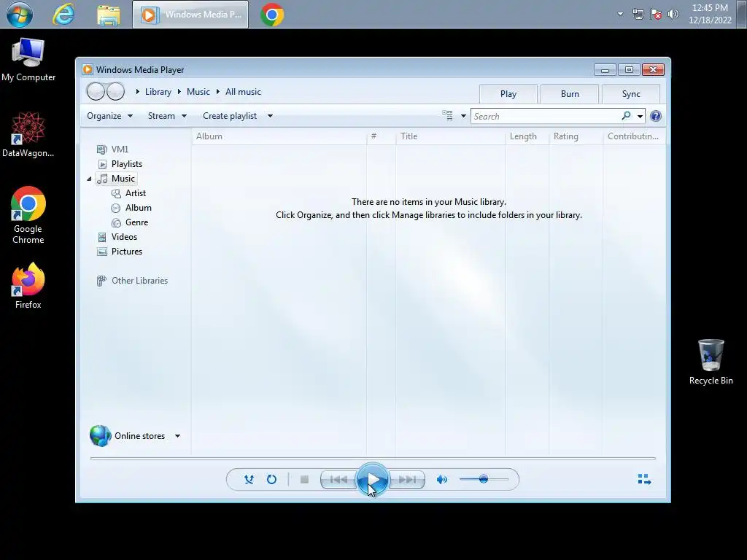Select Videos in the navigation tree

[117, 237]
